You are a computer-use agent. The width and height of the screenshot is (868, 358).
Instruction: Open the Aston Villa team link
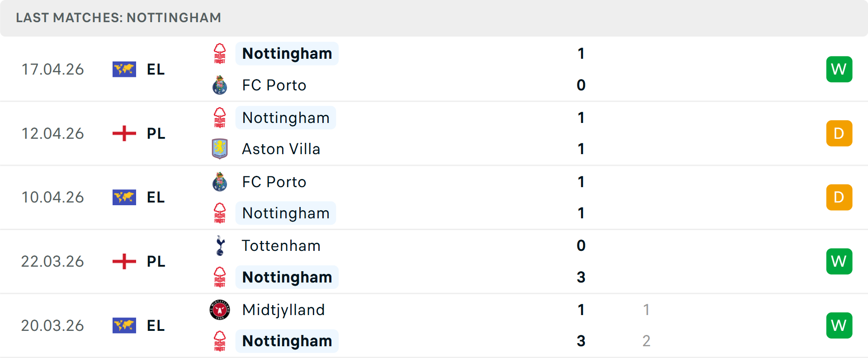281,149
